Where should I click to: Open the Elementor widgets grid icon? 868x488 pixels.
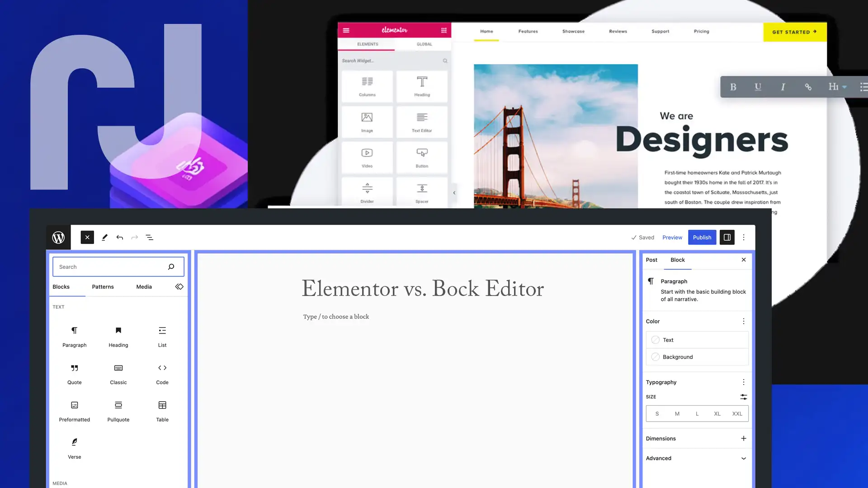point(444,30)
